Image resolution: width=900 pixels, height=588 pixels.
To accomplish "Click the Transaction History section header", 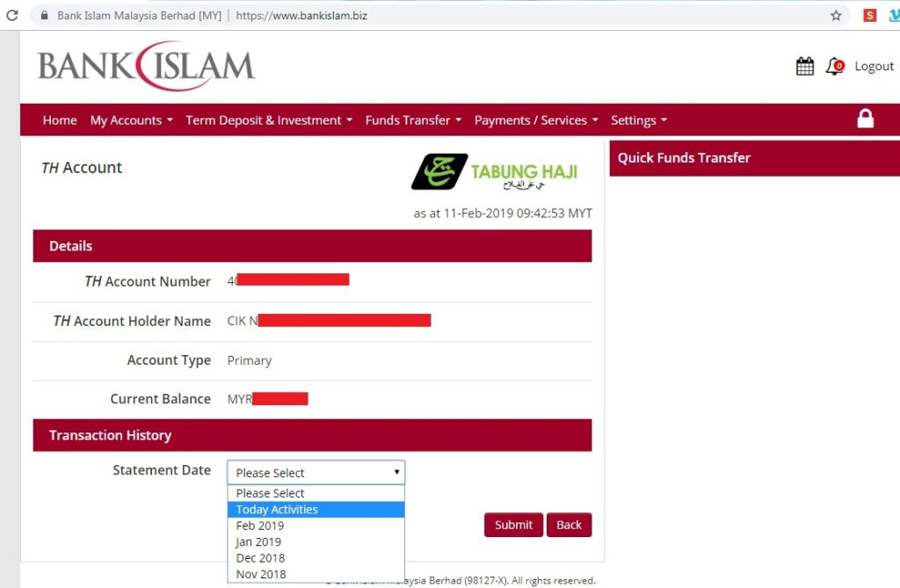I will tap(312, 435).
